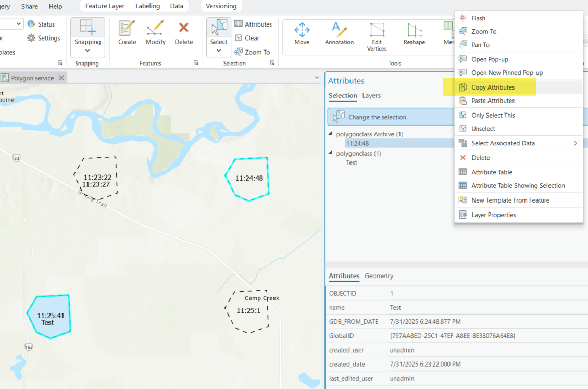Click the name field value Test
Image resolution: width=588 pixels, height=389 pixels.
(x=395, y=308)
